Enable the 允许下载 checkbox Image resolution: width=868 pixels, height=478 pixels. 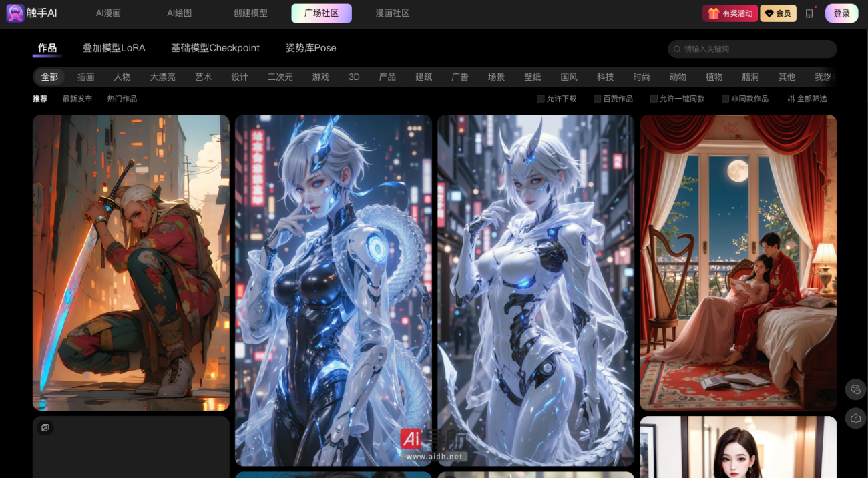[x=539, y=98]
